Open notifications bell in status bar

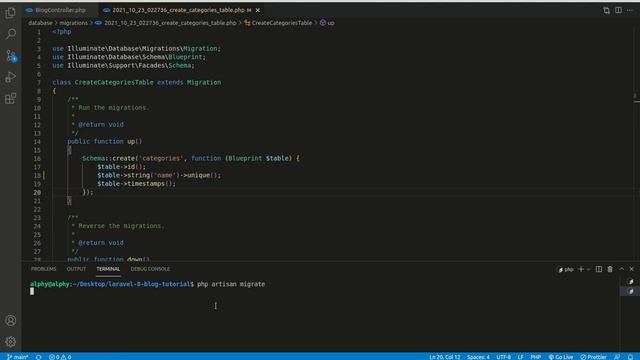pyautogui.click(x=631, y=357)
